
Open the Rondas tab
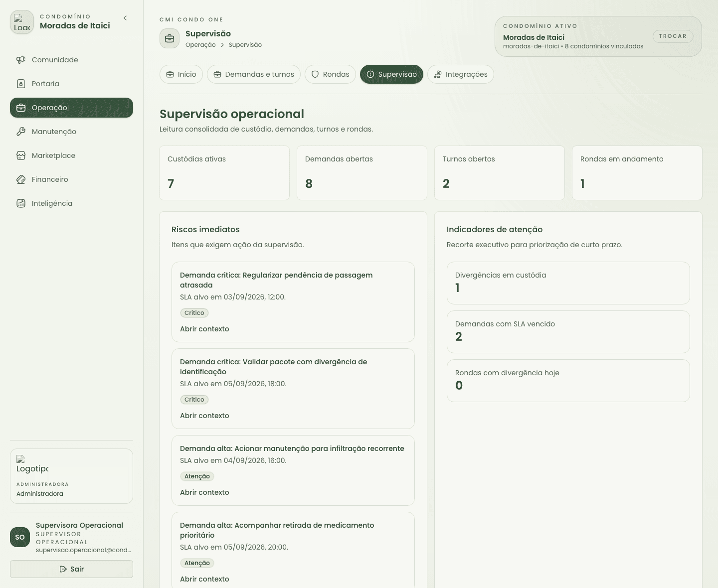(x=330, y=74)
